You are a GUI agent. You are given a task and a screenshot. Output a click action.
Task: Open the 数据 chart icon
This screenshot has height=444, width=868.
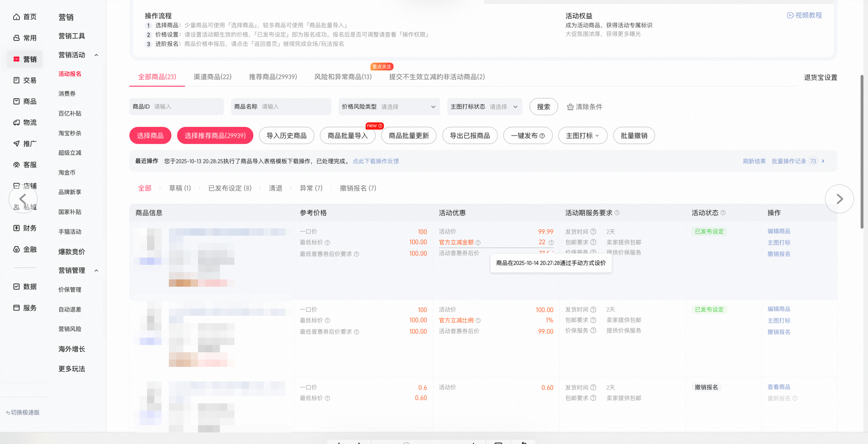click(16, 287)
